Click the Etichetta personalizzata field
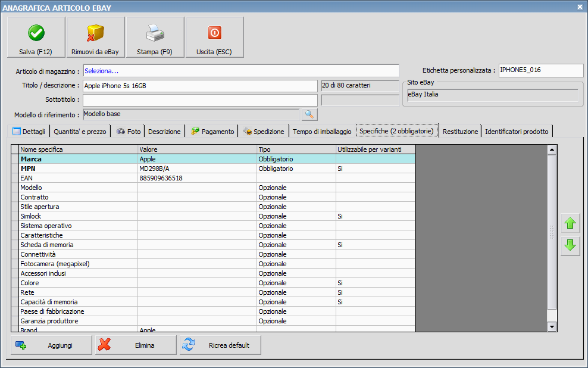Viewport: 588px width, 368px height. [x=541, y=70]
